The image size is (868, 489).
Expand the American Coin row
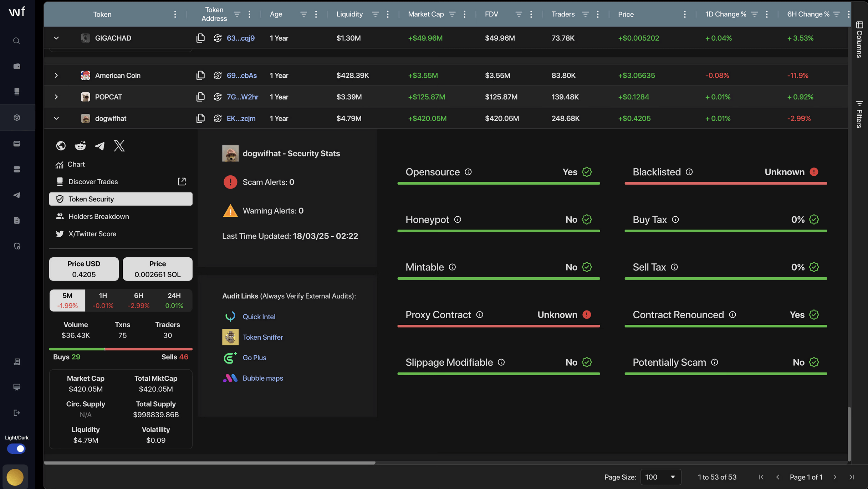coord(56,76)
